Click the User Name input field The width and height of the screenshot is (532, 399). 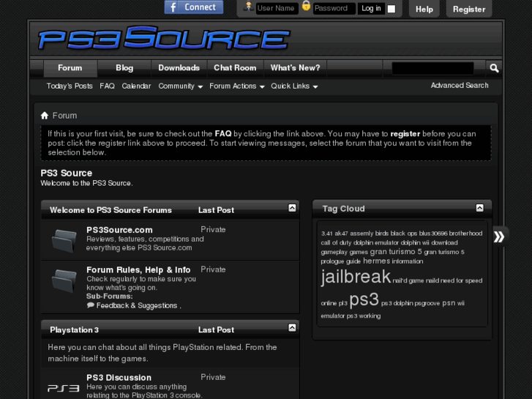coord(276,9)
